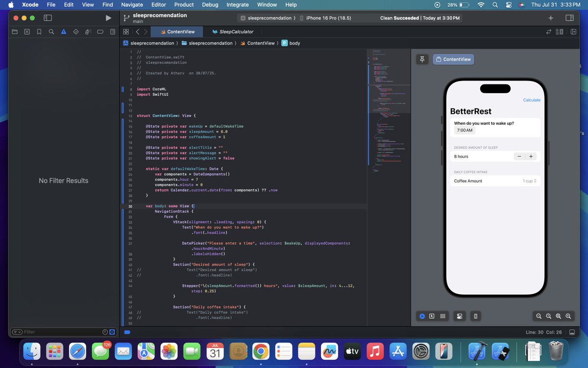Enable code review compare arrows
The image size is (588, 368).
pyautogui.click(x=549, y=31)
